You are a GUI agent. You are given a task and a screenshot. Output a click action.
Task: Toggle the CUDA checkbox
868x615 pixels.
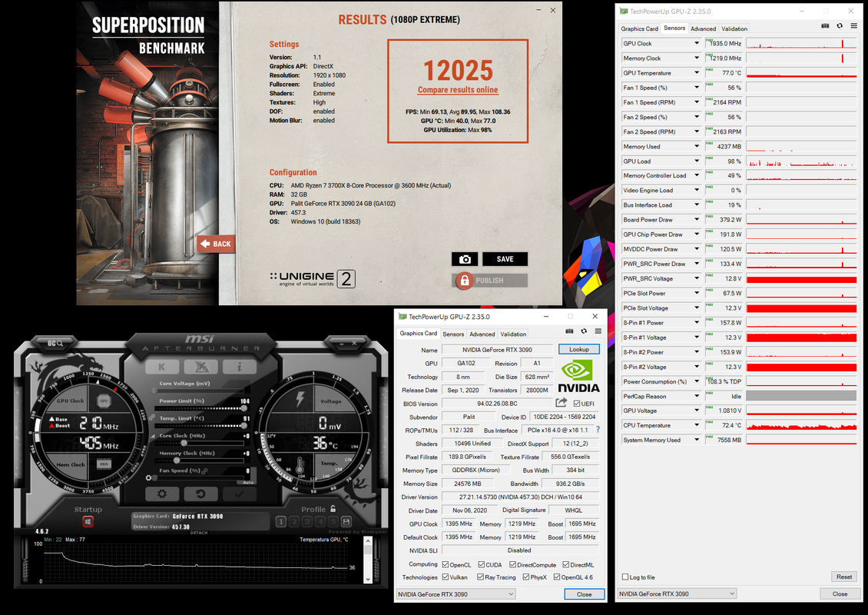point(481,564)
